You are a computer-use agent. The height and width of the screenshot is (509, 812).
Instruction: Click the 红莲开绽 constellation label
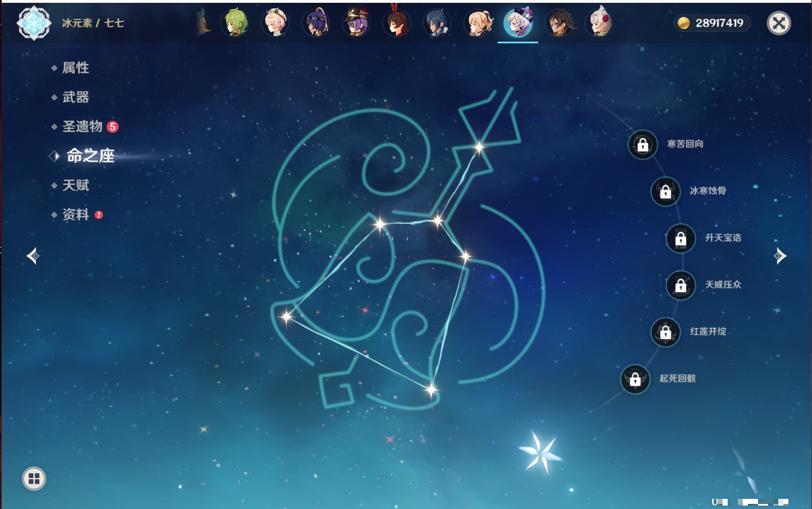coord(708,331)
